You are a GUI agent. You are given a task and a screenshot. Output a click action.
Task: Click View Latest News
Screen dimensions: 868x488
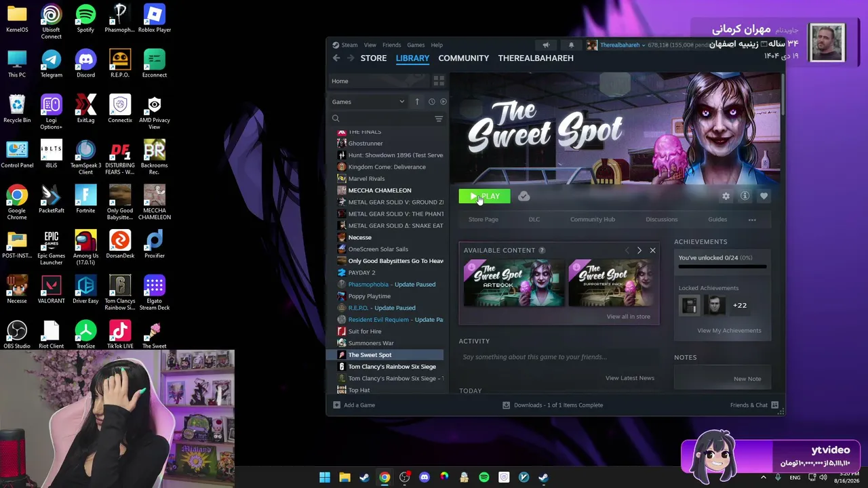pyautogui.click(x=630, y=378)
